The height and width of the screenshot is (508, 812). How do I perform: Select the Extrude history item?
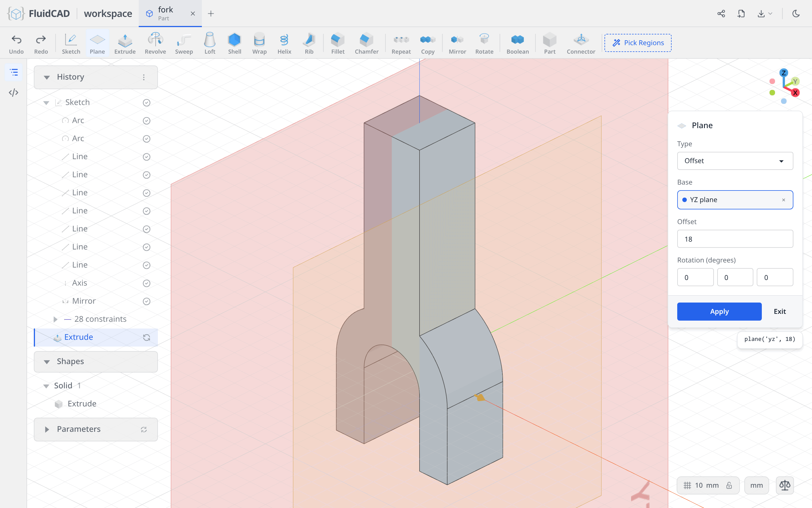96,337
